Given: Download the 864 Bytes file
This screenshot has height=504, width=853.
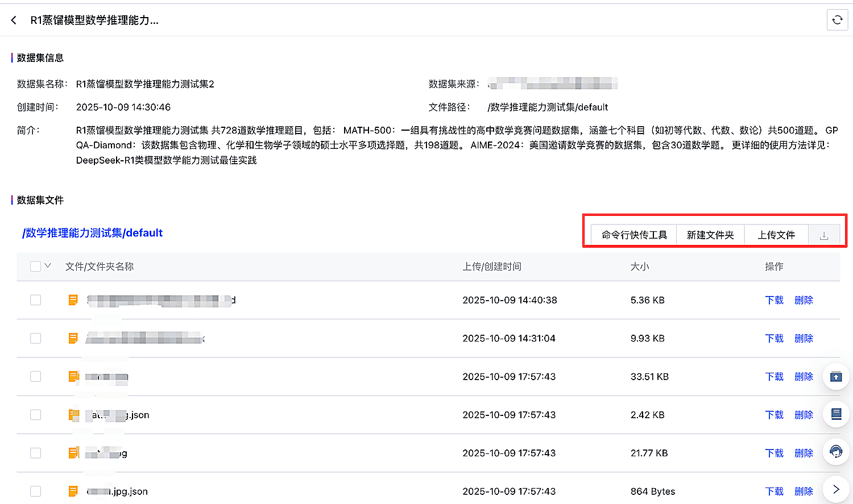Looking at the screenshot, I should pos(774,491).
